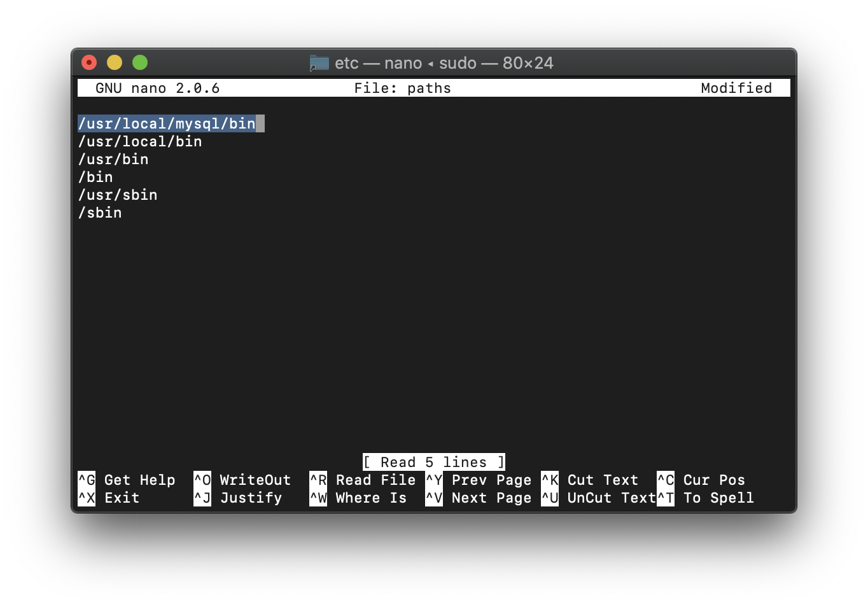Click the '^C Cur Pos' shortcut
The image size is (868, 607).
point(701,480)
